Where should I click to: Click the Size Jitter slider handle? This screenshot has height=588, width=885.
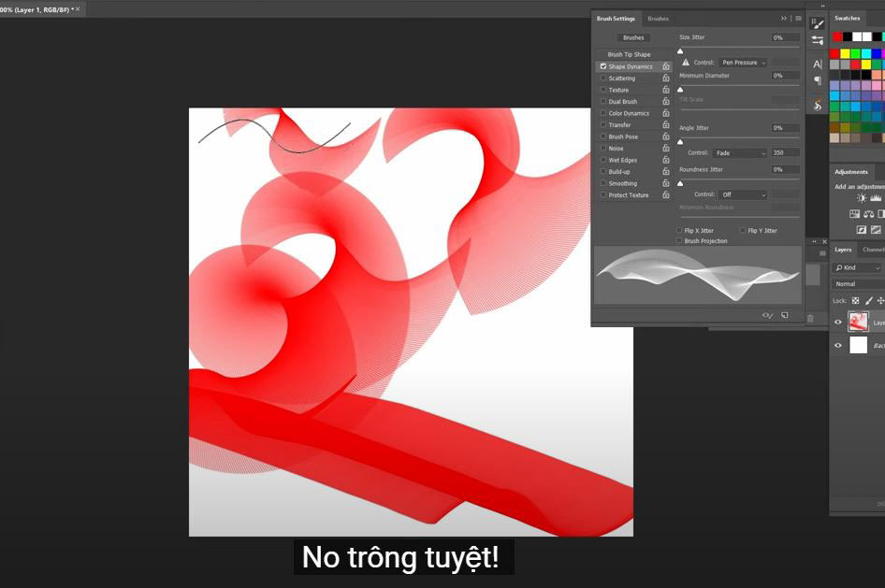tap(680, 51)
